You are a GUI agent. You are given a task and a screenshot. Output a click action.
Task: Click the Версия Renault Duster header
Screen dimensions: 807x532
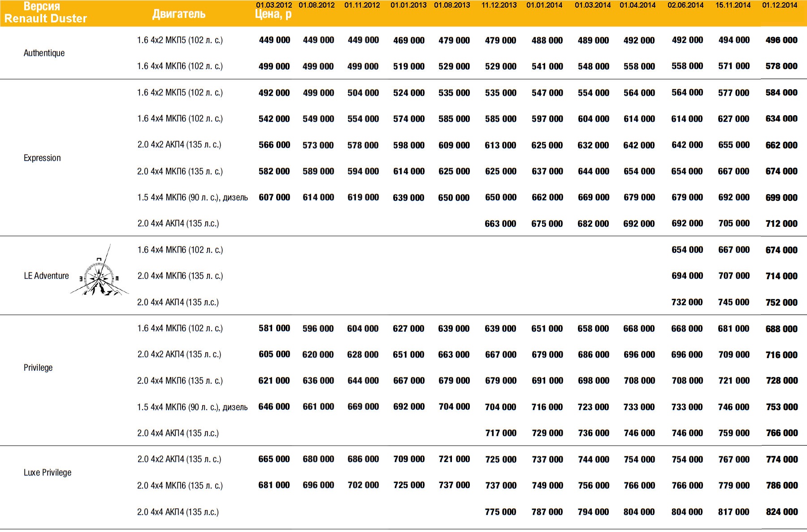coord(45,13)
